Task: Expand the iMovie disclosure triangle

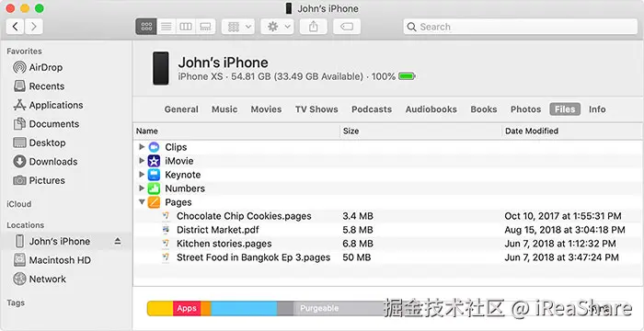Action: 142,161
